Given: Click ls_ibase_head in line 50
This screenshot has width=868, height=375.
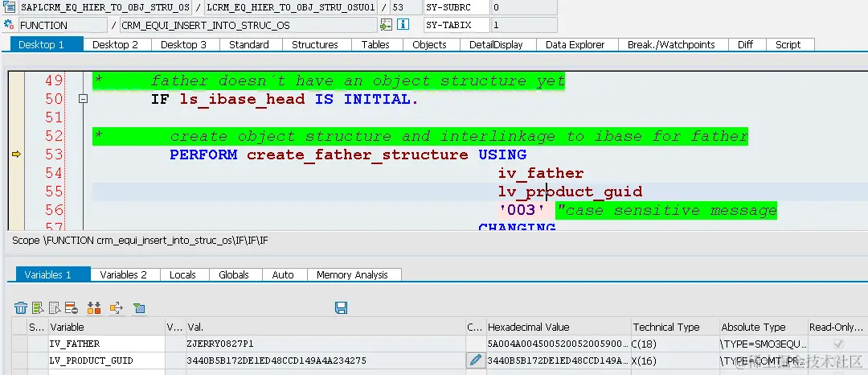Looking at the screenshot, I should point(243,99).
